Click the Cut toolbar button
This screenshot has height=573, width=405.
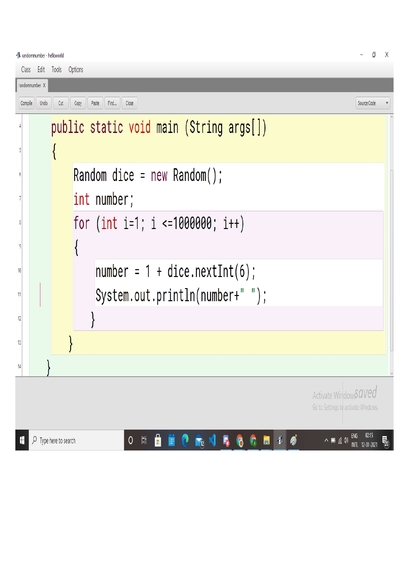coord(61,103)
